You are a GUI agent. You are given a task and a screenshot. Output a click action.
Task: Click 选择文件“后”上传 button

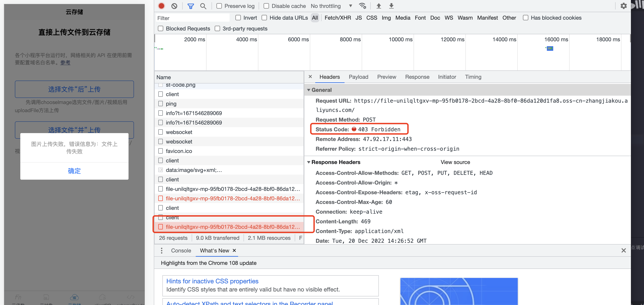click(x=74, y=89)
